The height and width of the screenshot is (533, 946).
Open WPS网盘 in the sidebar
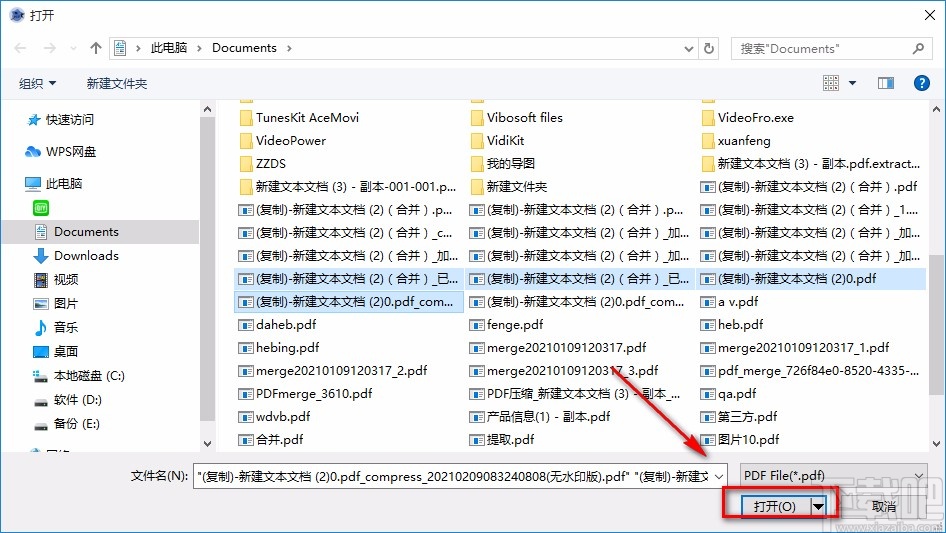(x=60, y=152)
